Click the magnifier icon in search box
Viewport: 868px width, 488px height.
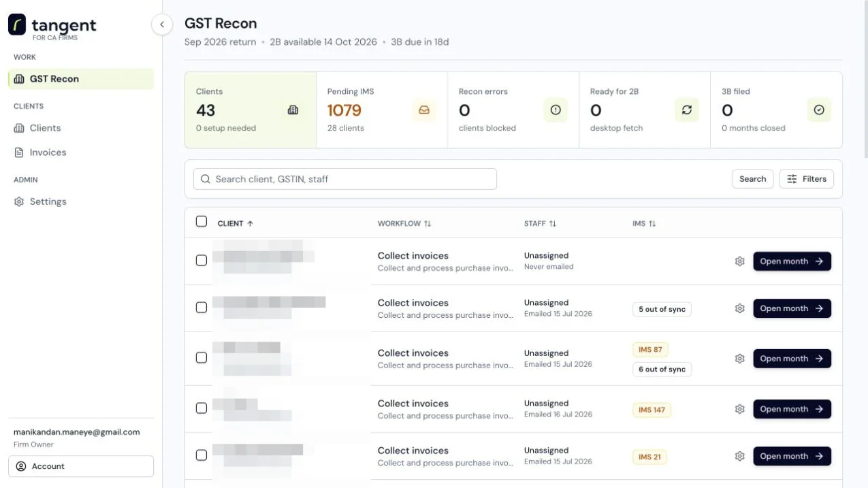(x=206, y=179)
